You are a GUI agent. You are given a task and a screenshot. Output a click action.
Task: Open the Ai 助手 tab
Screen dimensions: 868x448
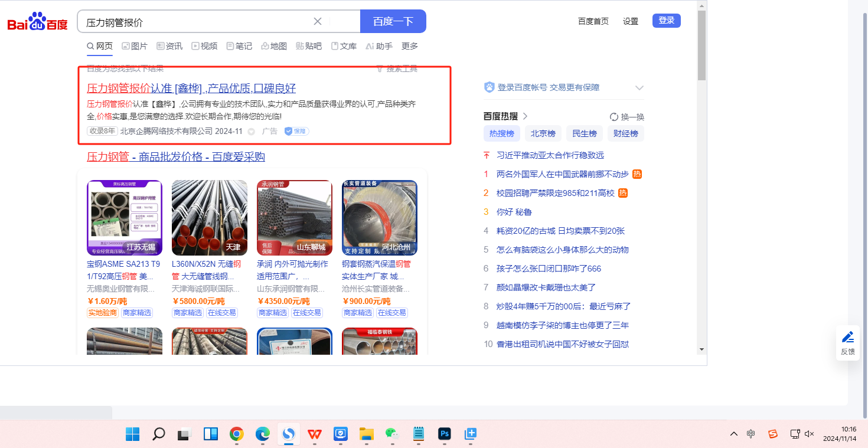click(379, 46)
